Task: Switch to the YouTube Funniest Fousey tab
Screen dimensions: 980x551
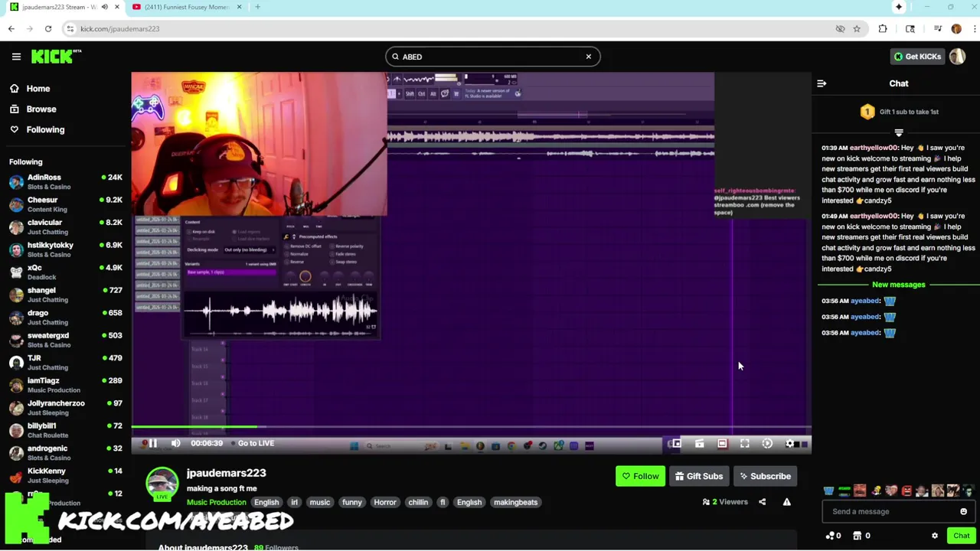Action: coord(188,7)
